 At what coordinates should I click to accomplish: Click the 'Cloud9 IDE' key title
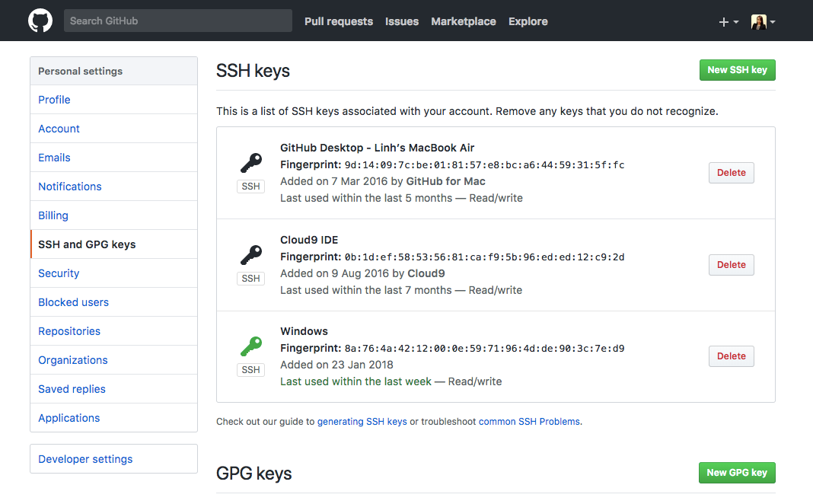coord(309,240)
